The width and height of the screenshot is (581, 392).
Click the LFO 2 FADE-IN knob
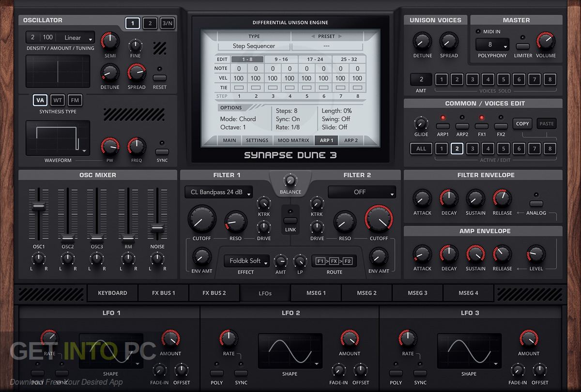point(339,371)
